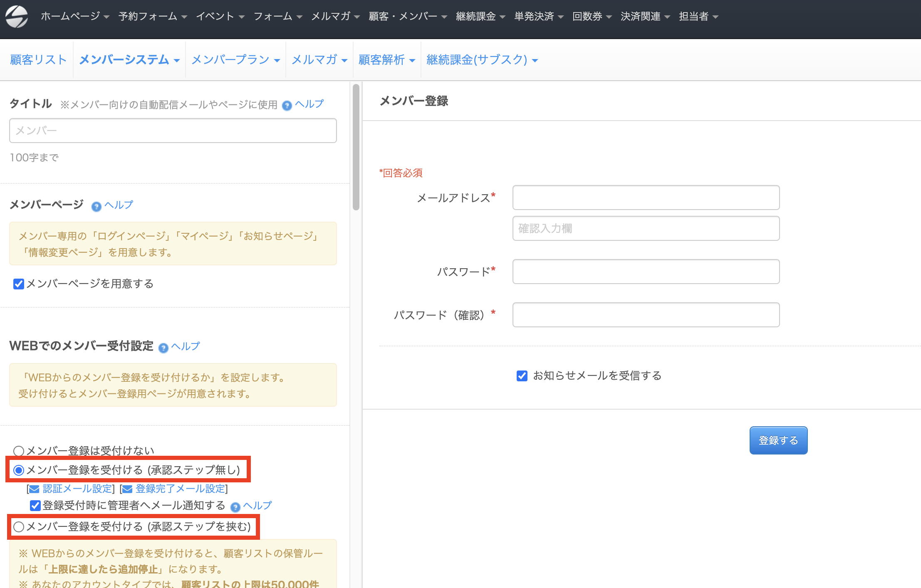Click help question icon next to タイトル
Viewport: 921px width, 588px height.
287,106
